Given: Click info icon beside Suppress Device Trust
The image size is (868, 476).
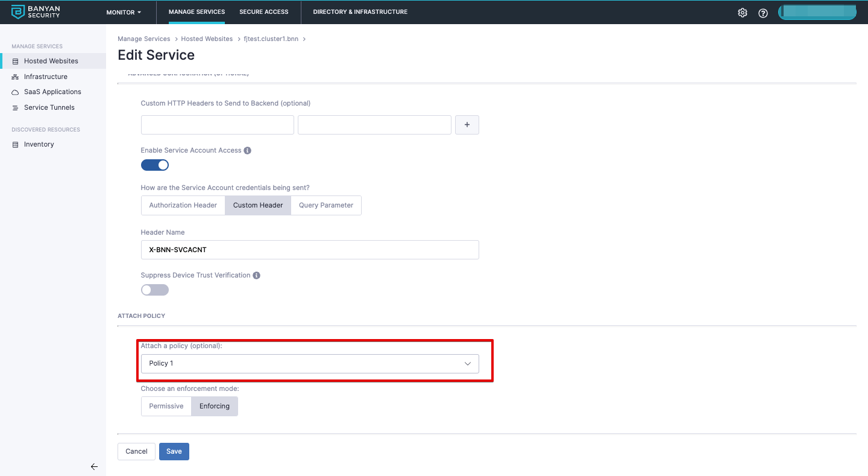Looking at the screenshot, I should coord(256,275).
